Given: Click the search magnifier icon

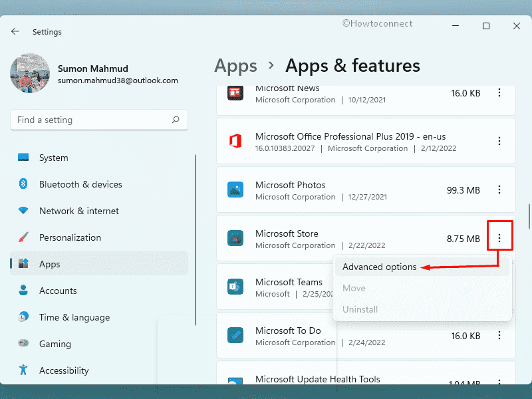Looking at the screenshot, I should tap(176, 120).
